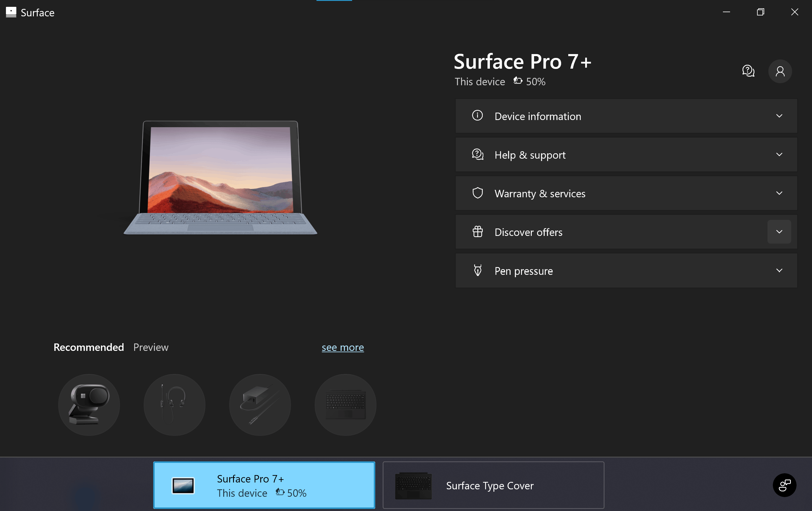
Task: Expand the Help & support chevron
Action: pos(779,154)
